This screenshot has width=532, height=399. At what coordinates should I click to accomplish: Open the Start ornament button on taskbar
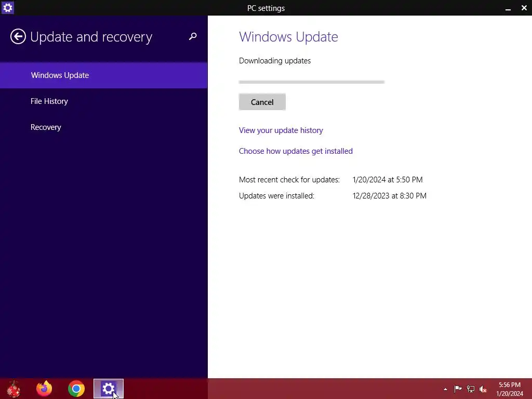pos(14,389)
